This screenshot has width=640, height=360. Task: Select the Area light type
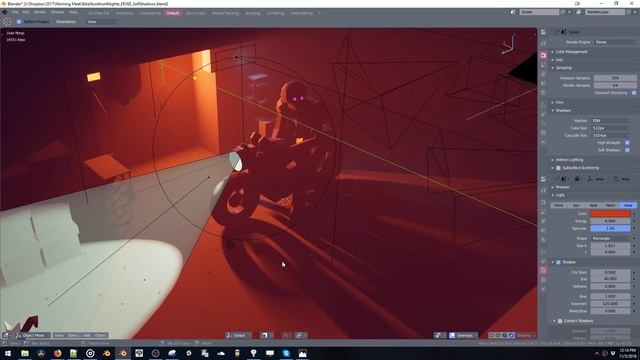pyautogui.click(x=628, y=205)
